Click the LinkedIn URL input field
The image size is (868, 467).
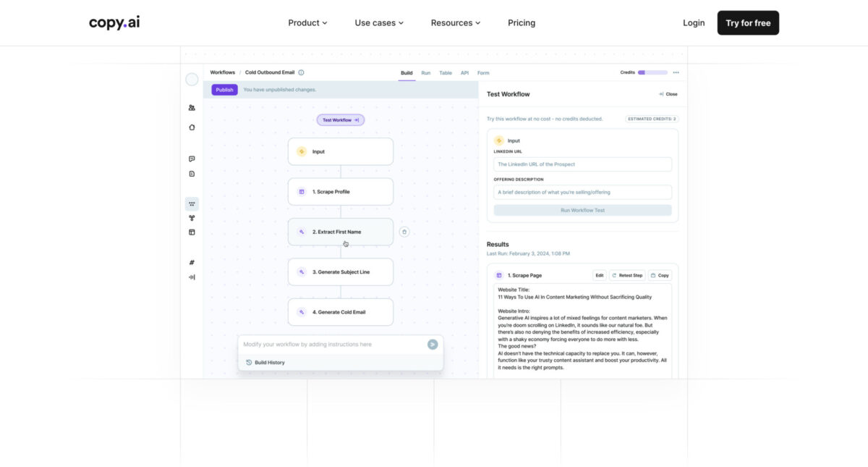click(583, 164)
